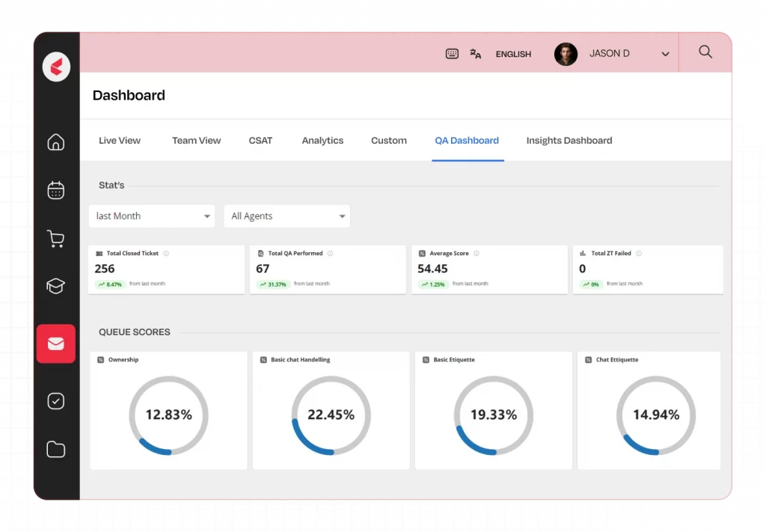Click the translate language icon
Screen dimensions: 766x532
475,54
